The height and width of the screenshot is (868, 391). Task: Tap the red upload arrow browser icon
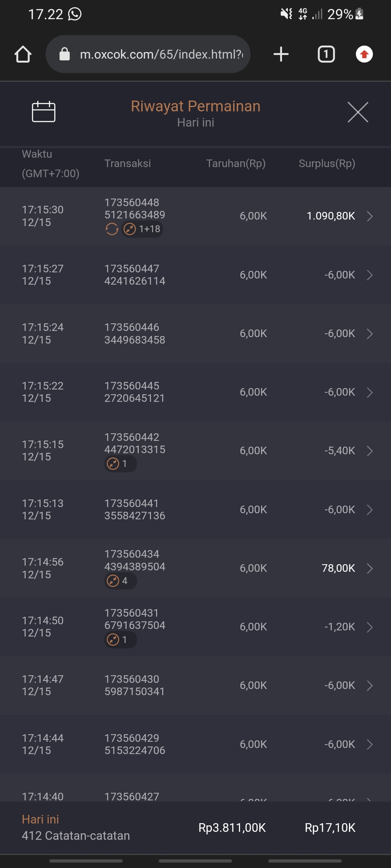pyautogui.click(x=364, y=54)
